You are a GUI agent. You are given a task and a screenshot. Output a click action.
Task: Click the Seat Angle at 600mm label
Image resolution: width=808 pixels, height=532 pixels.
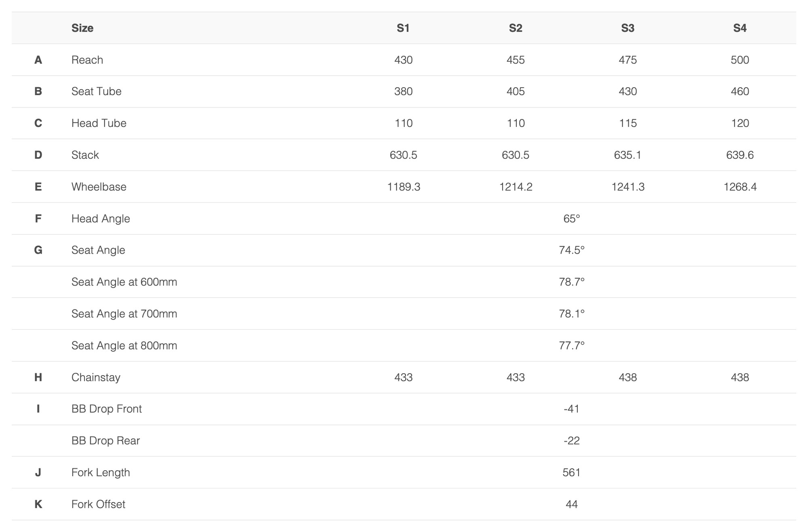point(124,282)
